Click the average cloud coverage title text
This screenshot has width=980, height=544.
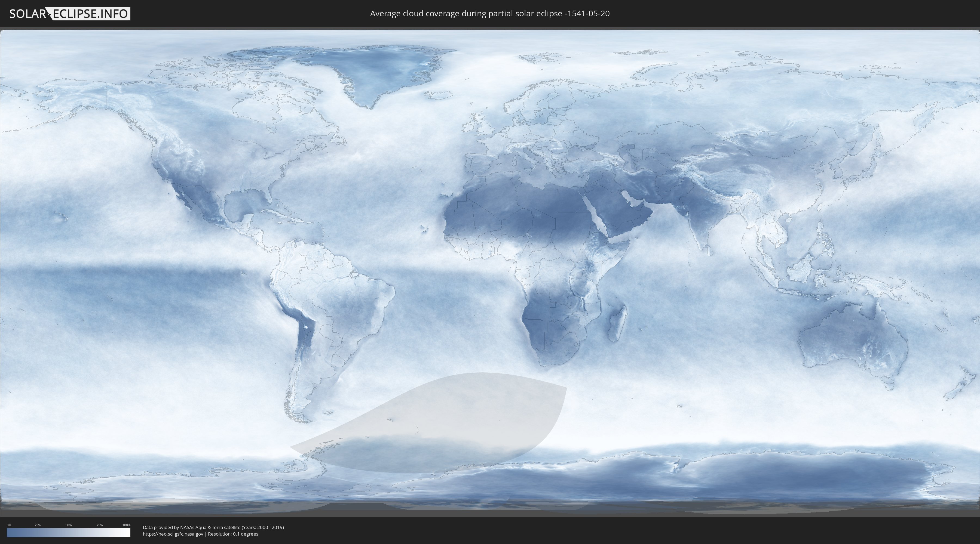(490, 14)
